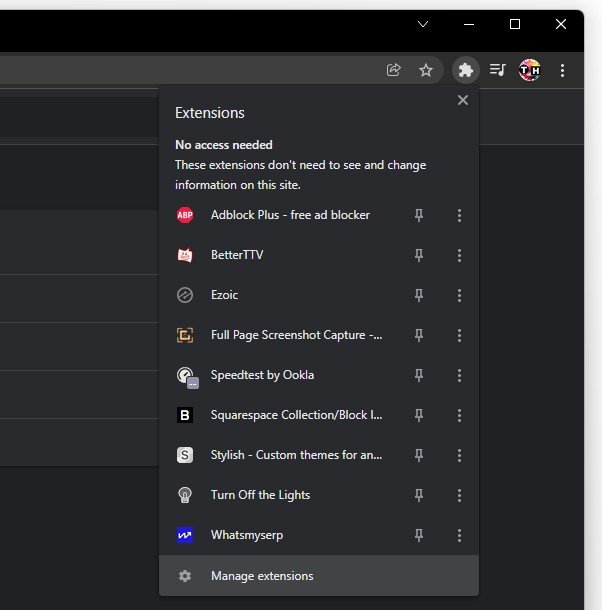Select Manage extensions at the bottom
Viewport: 602px width, 610px height.
(x=262, y=576)
